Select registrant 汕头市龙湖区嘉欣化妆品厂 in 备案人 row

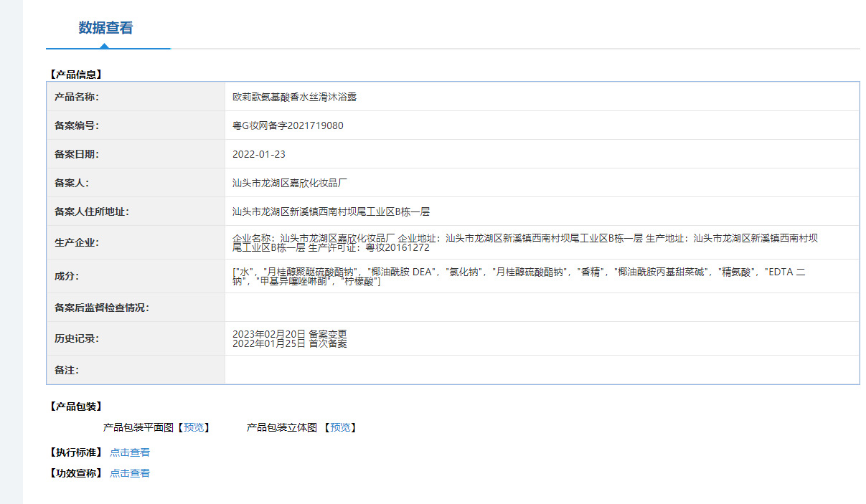[x=290, y=183]
